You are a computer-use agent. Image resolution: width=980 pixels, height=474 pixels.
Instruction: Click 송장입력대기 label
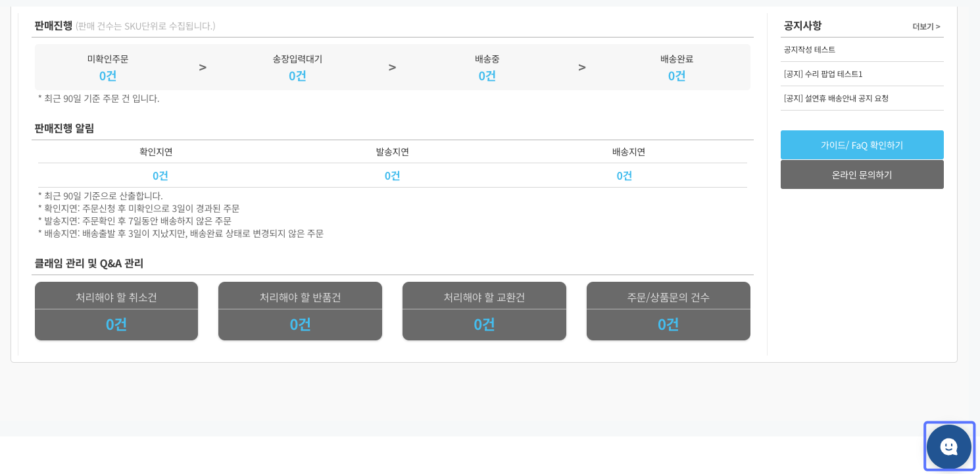[x=297, y=59]
